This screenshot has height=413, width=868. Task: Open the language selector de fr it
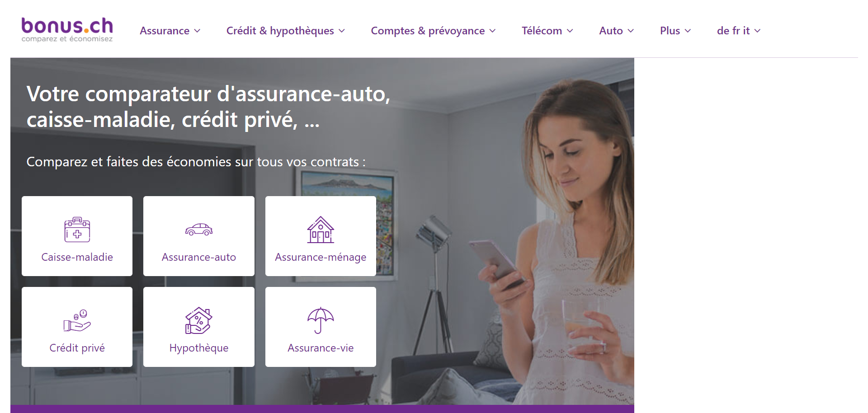pos(739,31)
